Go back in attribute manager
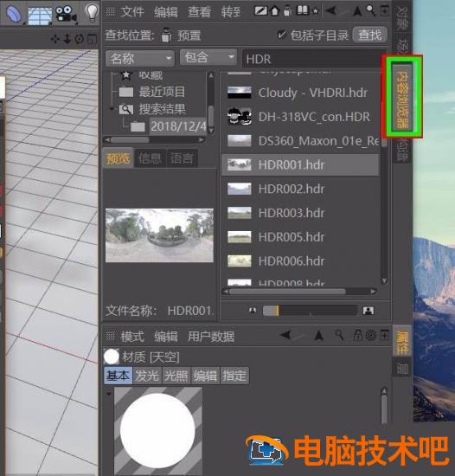Image resolution: width=455 pixels, height=476 pixels. click(285, 335)
